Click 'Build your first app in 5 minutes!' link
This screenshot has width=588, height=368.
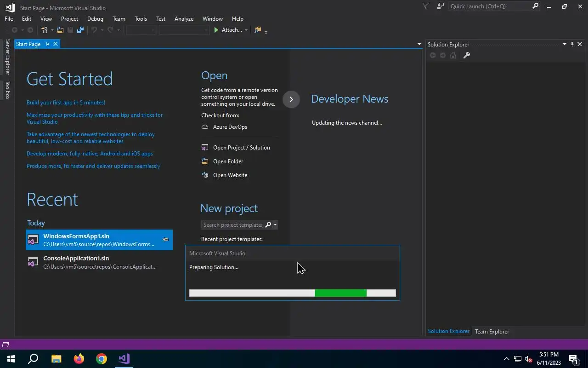pos(66,103)
